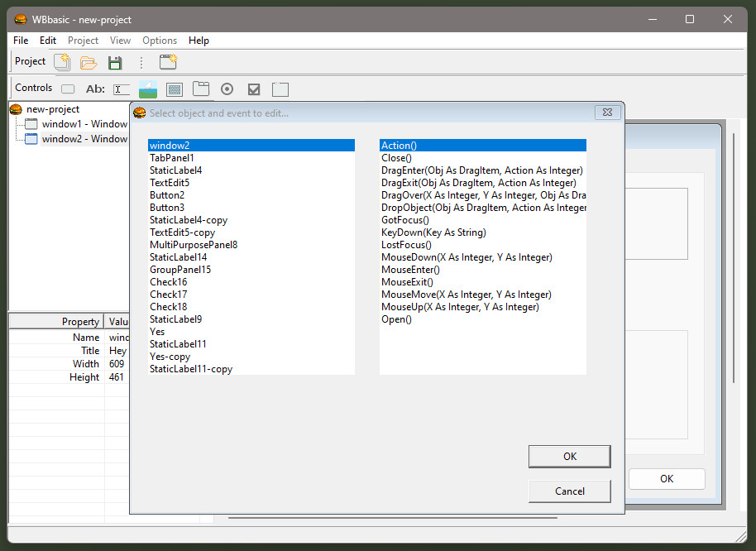The height and width of the screenshot is (551, 756).
Task: Select the TabPanel control tool
Action: pyautogui.click(x=202, y=89)
